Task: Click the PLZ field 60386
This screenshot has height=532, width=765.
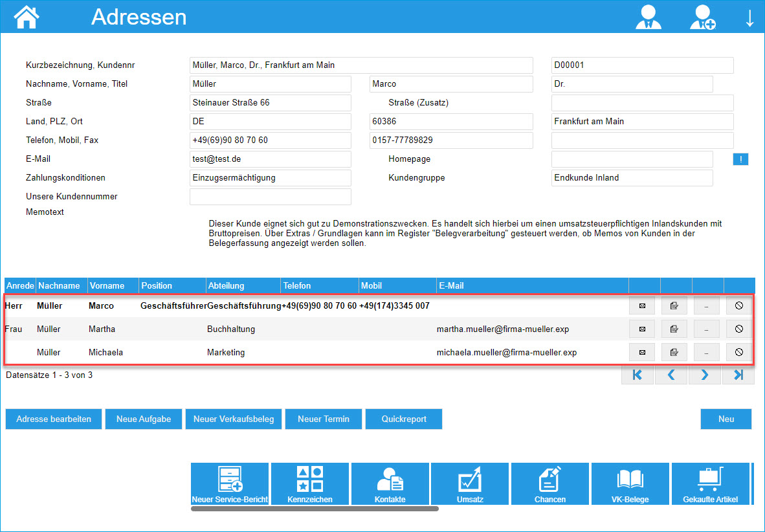Action: 451,122
